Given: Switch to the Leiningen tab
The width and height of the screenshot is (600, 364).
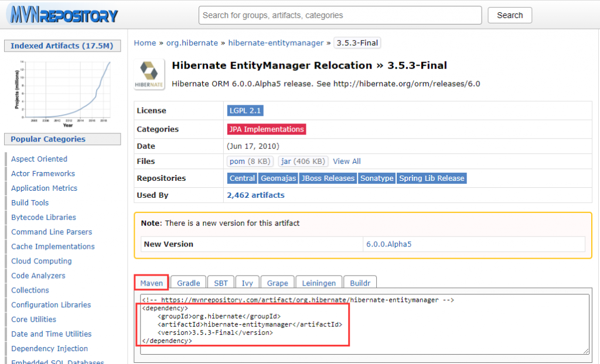Looking at the screenshot, I should pyautogui.click(x=319, y=283).
